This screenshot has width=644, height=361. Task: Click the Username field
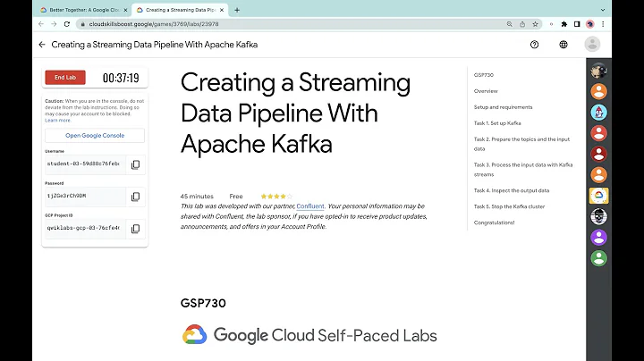point(85,164)
